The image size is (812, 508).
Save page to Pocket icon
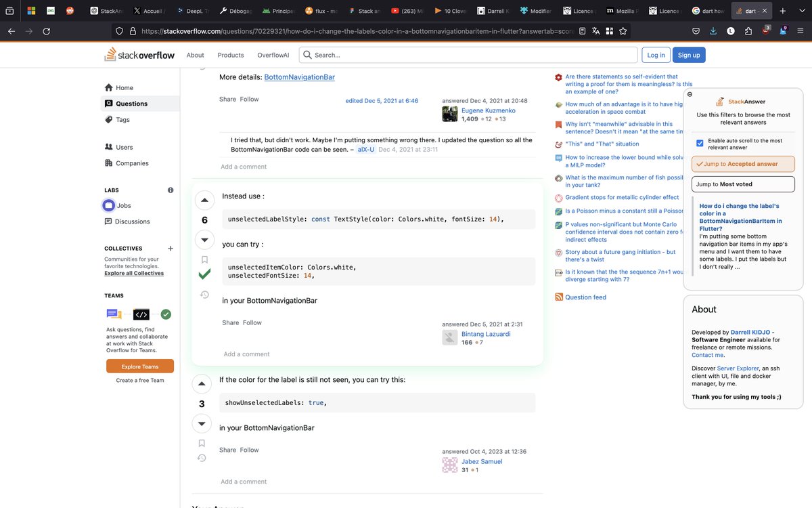696,31
